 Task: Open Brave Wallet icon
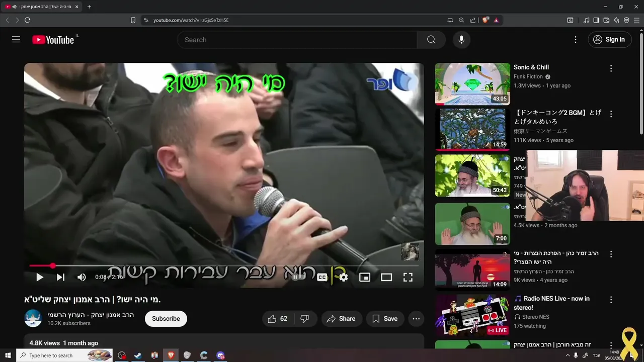point(606,20)
